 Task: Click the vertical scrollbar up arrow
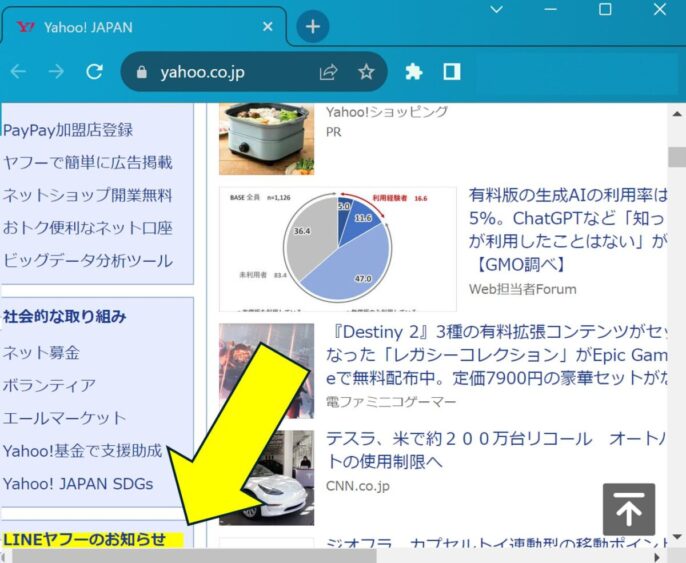pos(677,113)
